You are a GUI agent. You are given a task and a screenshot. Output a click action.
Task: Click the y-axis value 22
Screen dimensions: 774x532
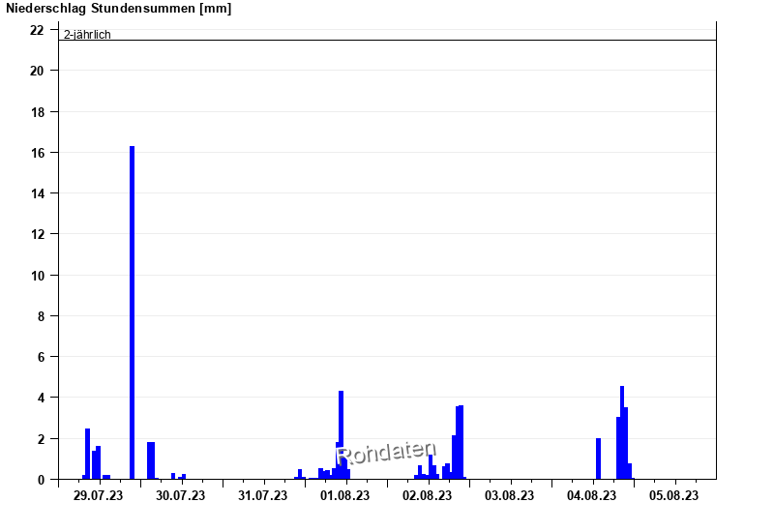point(37,30)
